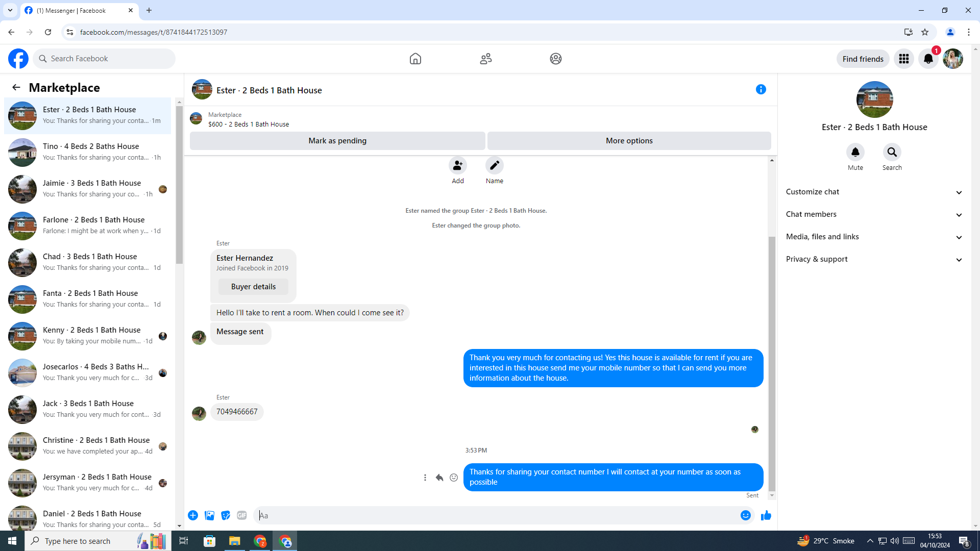Image resolution: width=980 pixels, height=551 pixels.
Task: Open the $600 2 Beds 1 Bath House listing
Action: pyautogui.click(x=249, y=124)
